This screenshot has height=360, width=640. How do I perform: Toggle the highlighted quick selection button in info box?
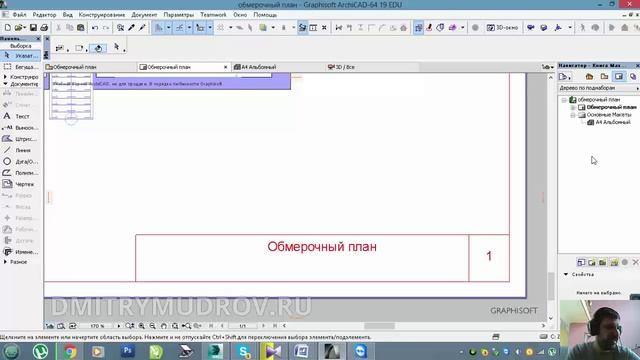(98, 48)
